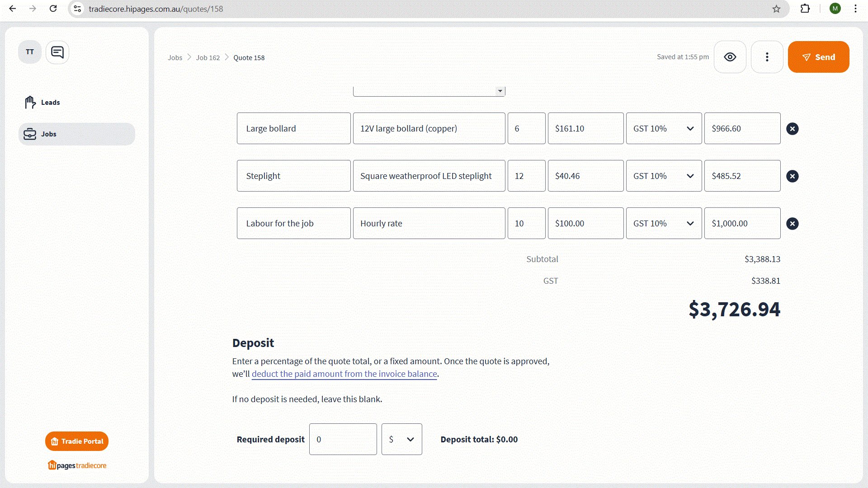Image resolution: width=868 pixels, height=488 pixels.
Task: Open browser extensions puzzle icon
Action: [805, 9]
